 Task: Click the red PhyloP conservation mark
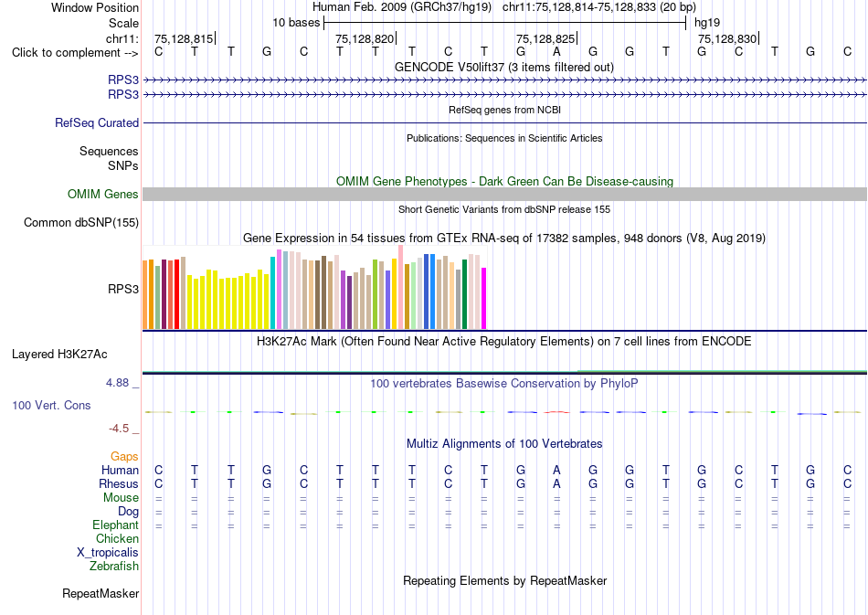tap(556, 412)
